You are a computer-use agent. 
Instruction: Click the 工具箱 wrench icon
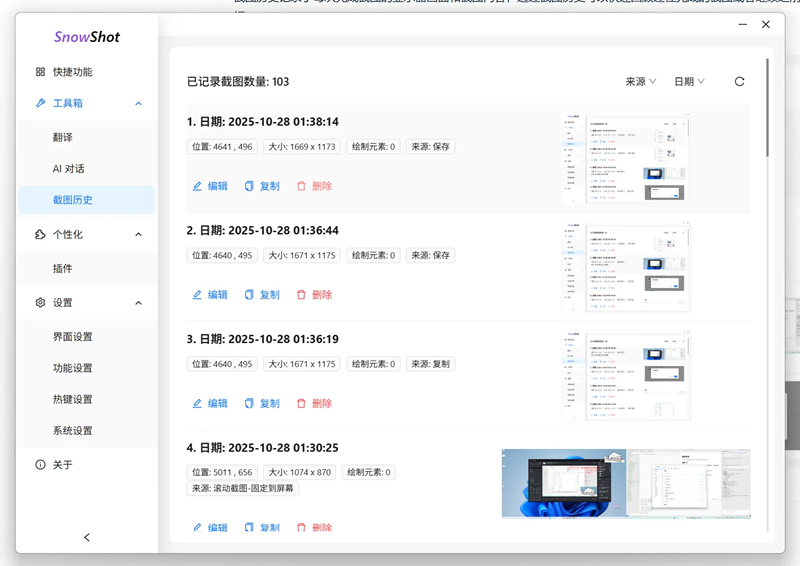coord(40,103)
